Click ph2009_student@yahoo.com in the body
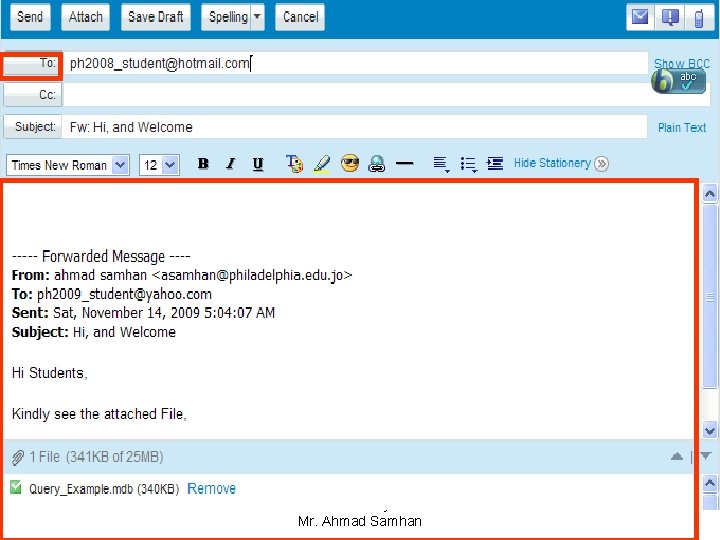Screen dimensions: 720x540 pyautogui.click(x=124, y=294)
